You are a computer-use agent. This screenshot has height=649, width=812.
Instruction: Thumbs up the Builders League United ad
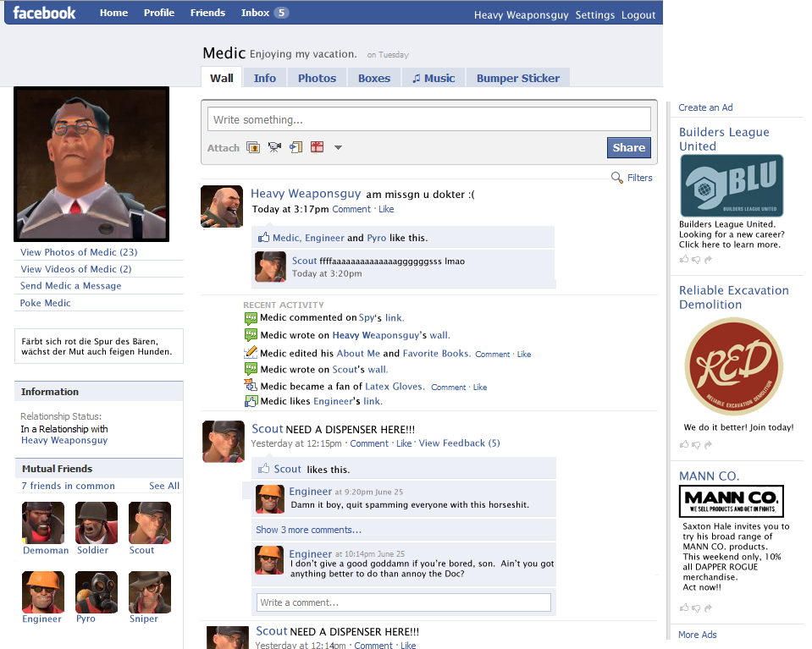[x=684, y=259]
